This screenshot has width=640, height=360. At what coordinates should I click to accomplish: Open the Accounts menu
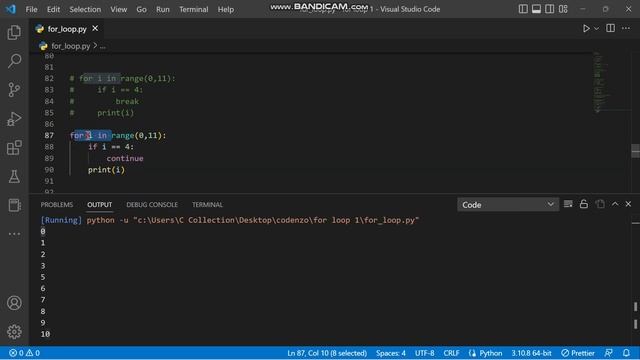click(x=14, y=303)
